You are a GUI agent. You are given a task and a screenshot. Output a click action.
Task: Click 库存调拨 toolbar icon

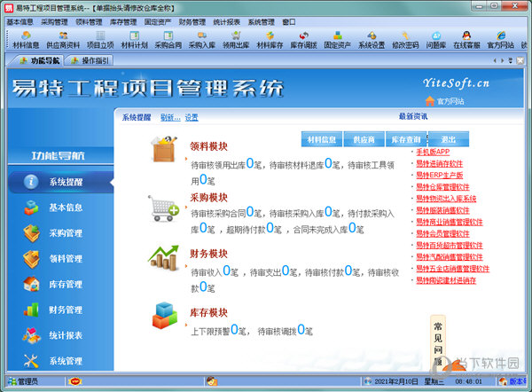coord(304,40)
